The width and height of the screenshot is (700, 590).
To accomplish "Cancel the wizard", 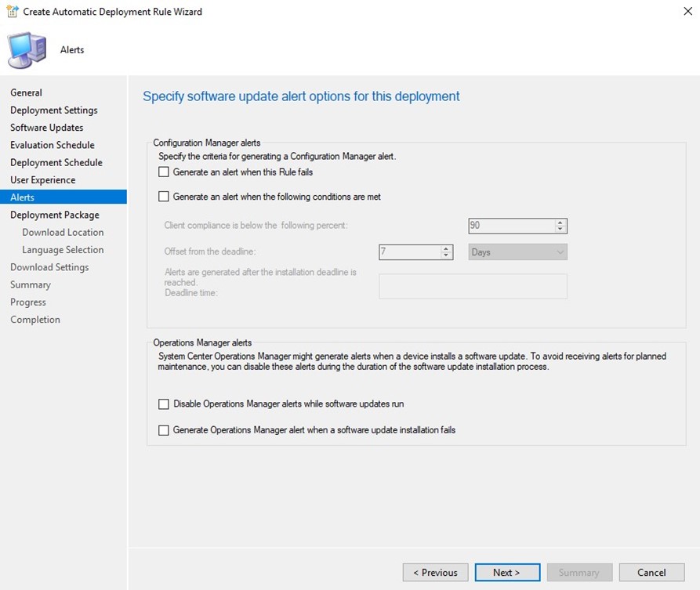I will coord(651,572).
